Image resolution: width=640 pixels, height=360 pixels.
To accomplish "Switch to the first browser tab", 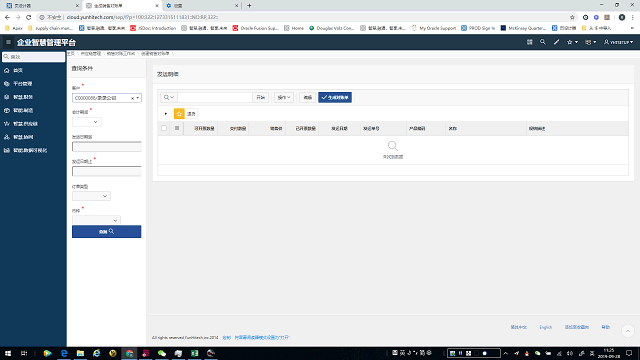I will tap(41, 6).
